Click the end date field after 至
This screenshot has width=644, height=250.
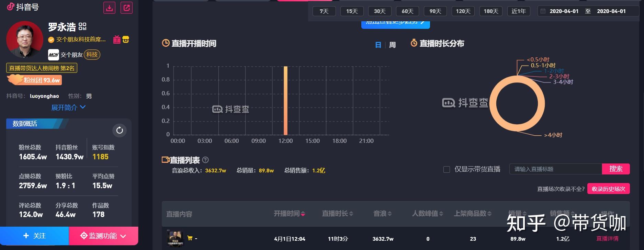pyautogui.click(x=611, y=11)
